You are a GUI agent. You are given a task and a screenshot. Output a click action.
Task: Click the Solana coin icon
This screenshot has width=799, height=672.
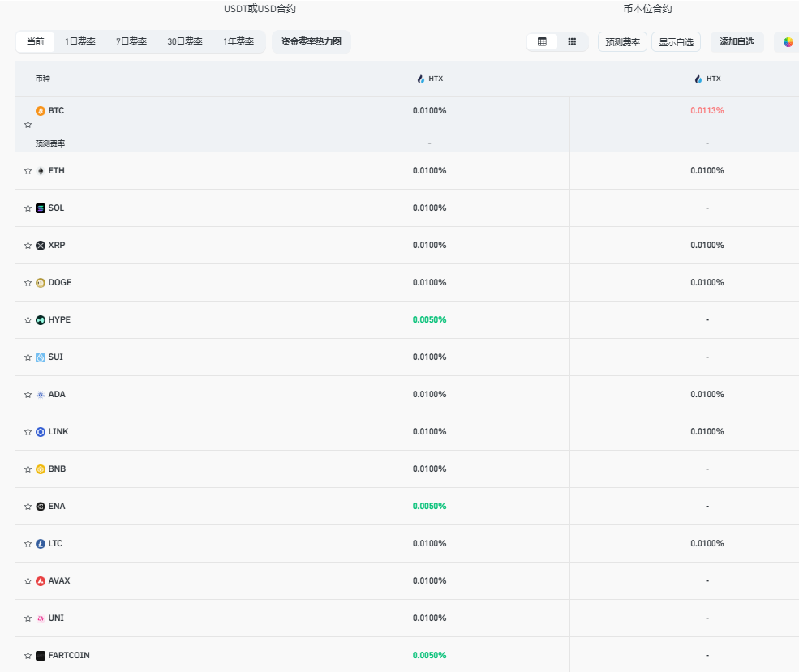click(x=41, y=208)
